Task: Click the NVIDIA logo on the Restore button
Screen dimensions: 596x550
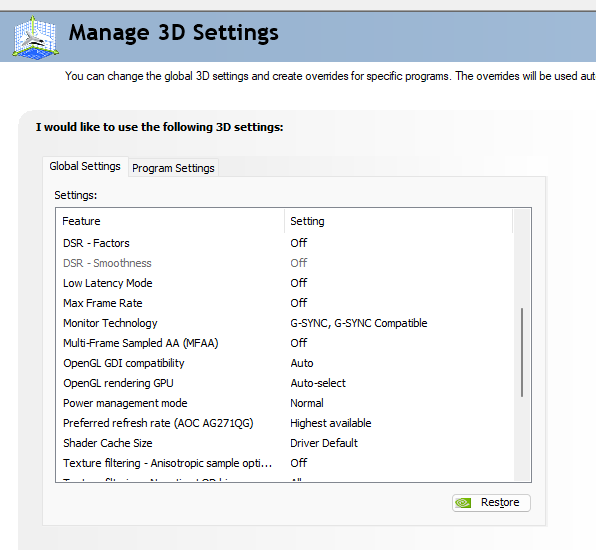Action: pos(463,503)
